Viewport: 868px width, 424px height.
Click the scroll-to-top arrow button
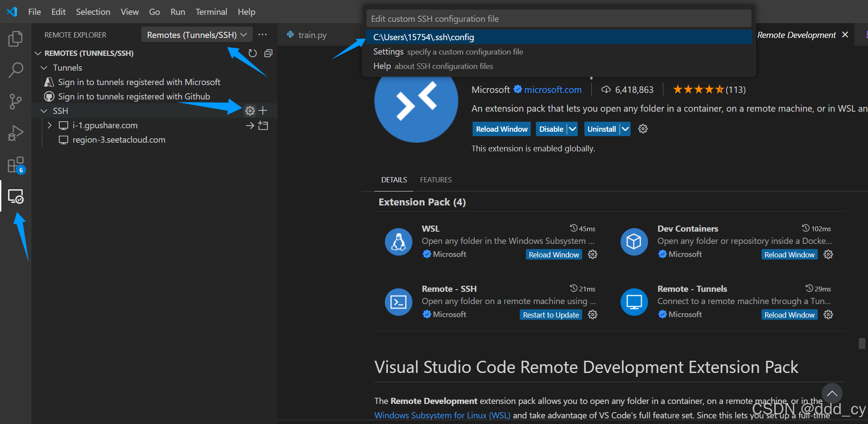click(832, 393)
